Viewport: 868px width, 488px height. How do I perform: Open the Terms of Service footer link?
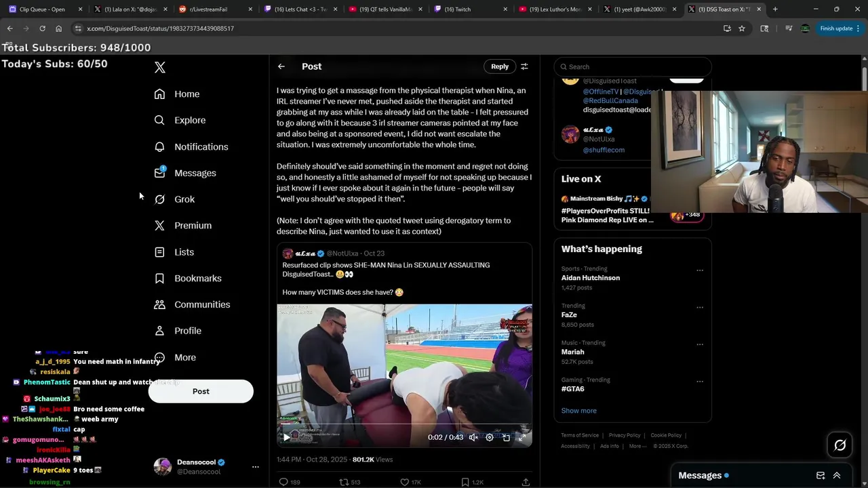pos(580,435)
